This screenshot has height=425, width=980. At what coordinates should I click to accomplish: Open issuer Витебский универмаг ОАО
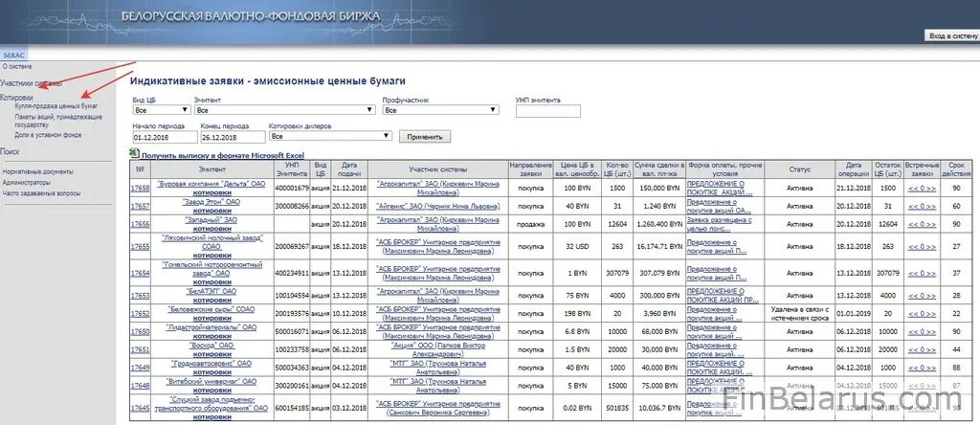coord(212,381)
